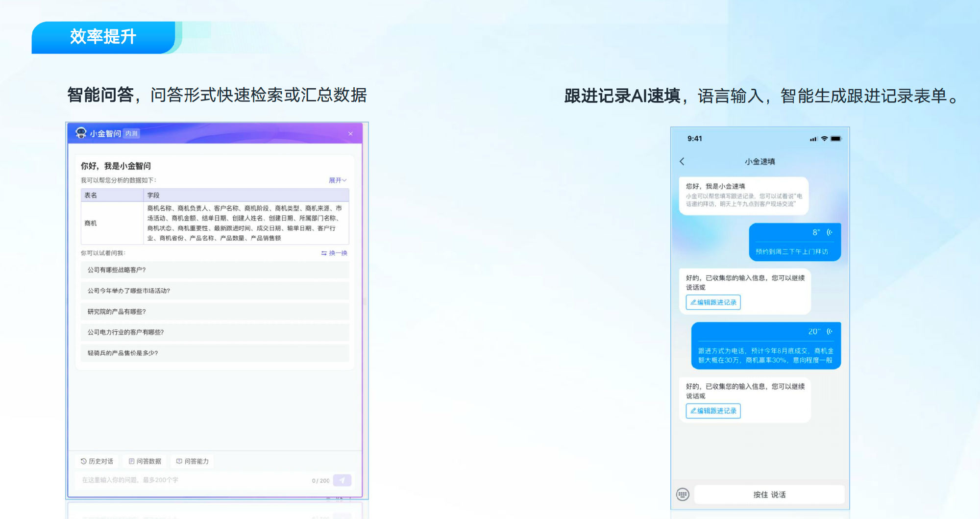Open the 历史对话 history tab
This screenshot has height=519, width=980.
(x=97, y=461)
